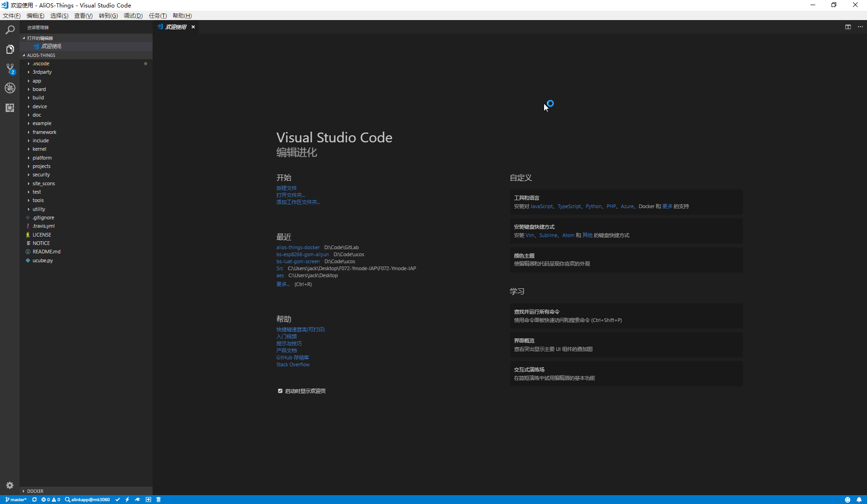Open 编辑(E) menu

(35, 16)
